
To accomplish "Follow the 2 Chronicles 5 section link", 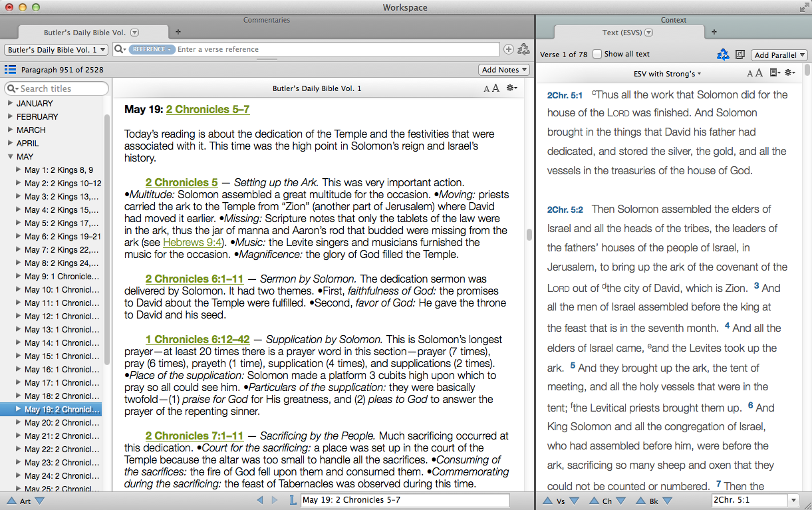I will (182, 182).
